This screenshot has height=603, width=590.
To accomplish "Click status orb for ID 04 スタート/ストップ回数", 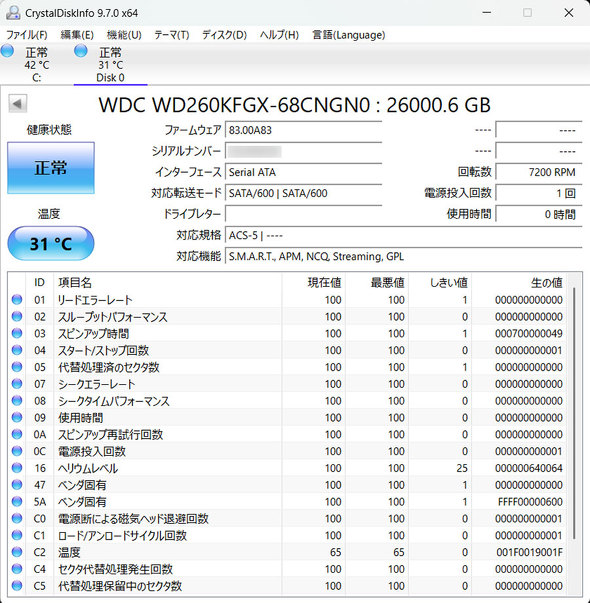I will click(17, 350).
